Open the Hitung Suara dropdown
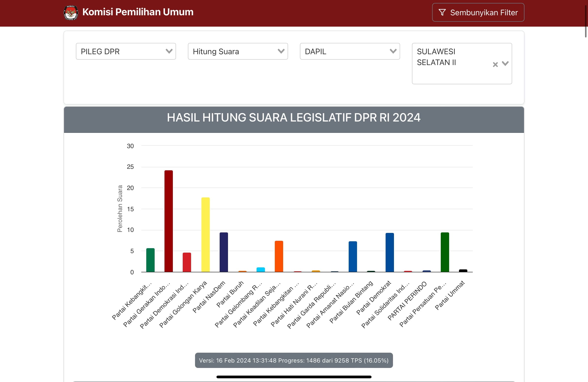The image size is (588, 382). pyautogui.click(x=238, y=51)
